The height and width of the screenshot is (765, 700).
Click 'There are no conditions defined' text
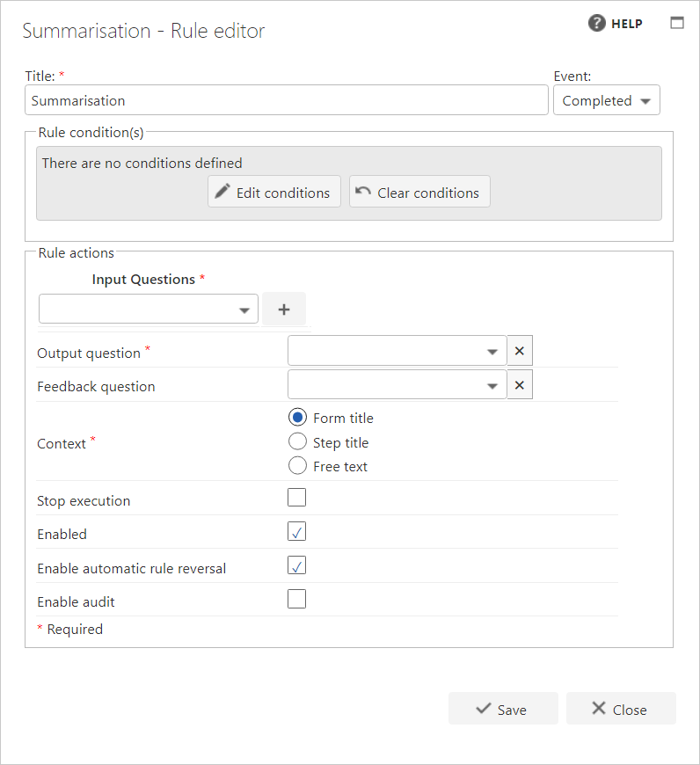(142, 163)
